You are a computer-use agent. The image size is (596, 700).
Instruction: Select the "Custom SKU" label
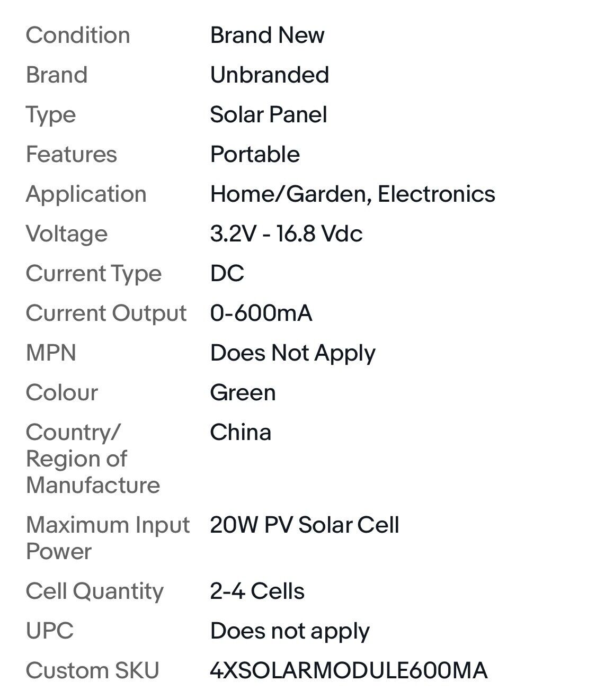[92, 671]
